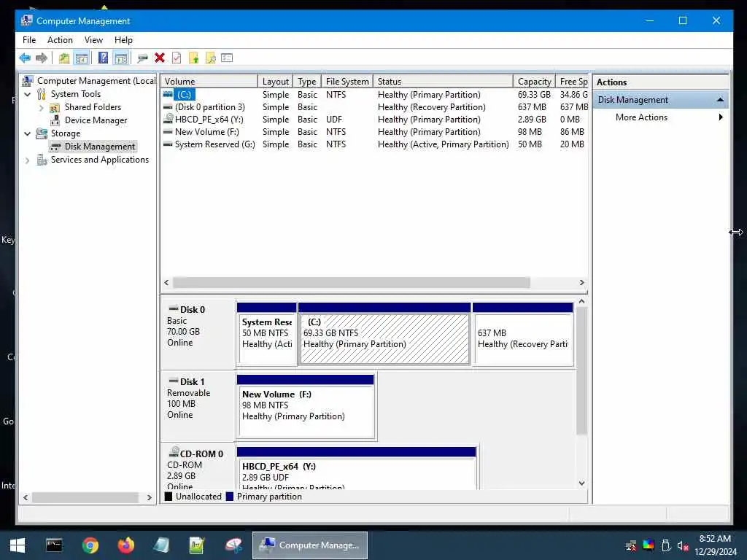This screenshot has height=560, width=747.
Task: Click the Disk 0 drive icon
Action: (174, 308)
